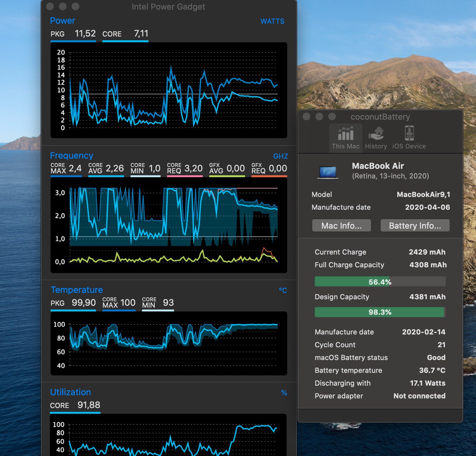
Task: Click the Power section heading
Action: [62, 21]
